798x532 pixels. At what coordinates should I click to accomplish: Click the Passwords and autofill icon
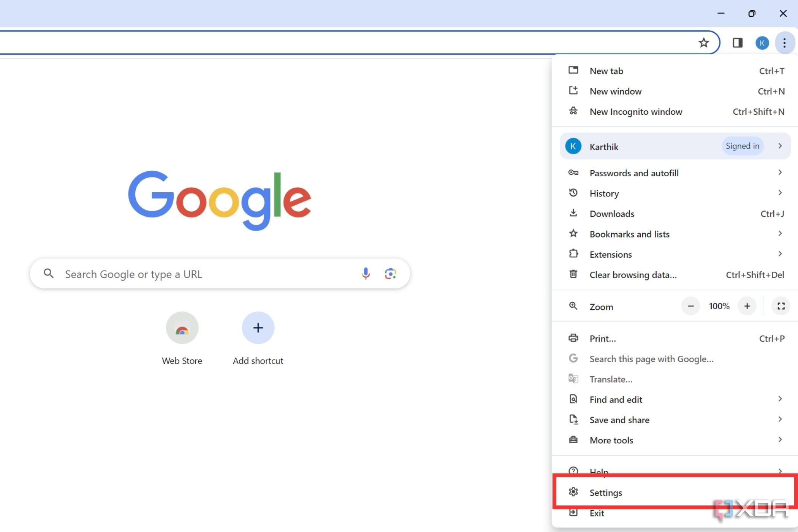coord(573,173)
